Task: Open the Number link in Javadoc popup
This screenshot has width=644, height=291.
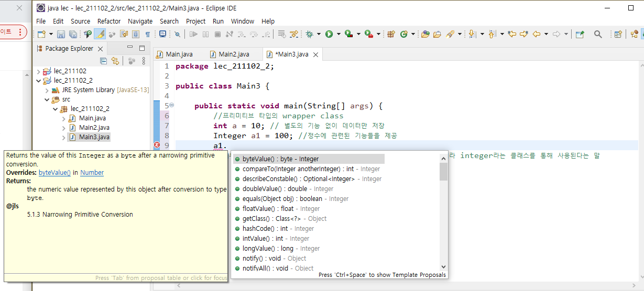Action: (x=92, y=173)
